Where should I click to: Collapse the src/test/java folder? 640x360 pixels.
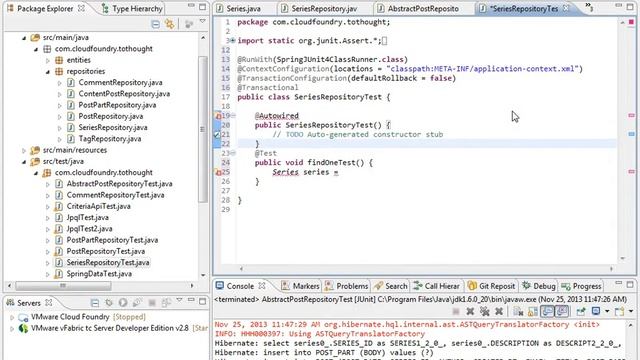(x=24, y=162)
